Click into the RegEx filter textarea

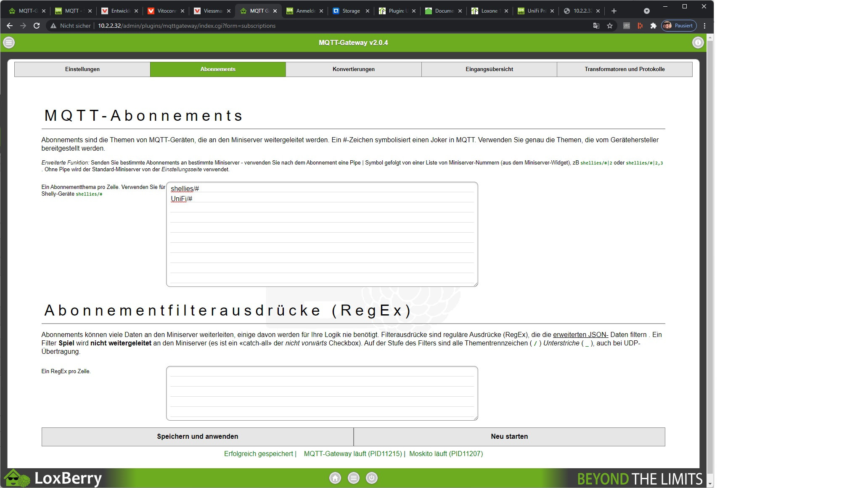(x=322, y=393)
